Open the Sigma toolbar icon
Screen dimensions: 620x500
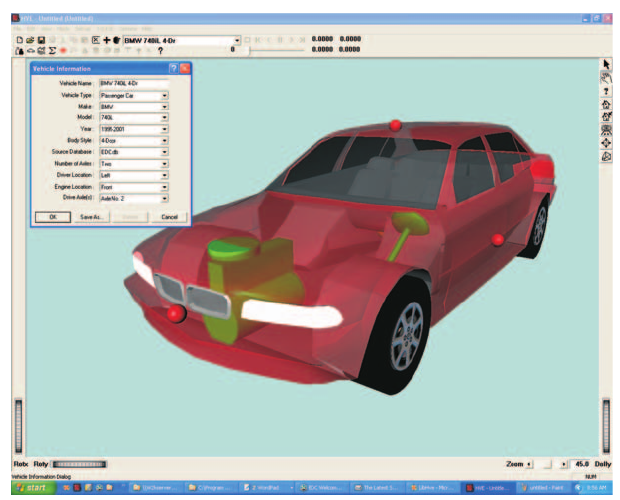[52, 51]
